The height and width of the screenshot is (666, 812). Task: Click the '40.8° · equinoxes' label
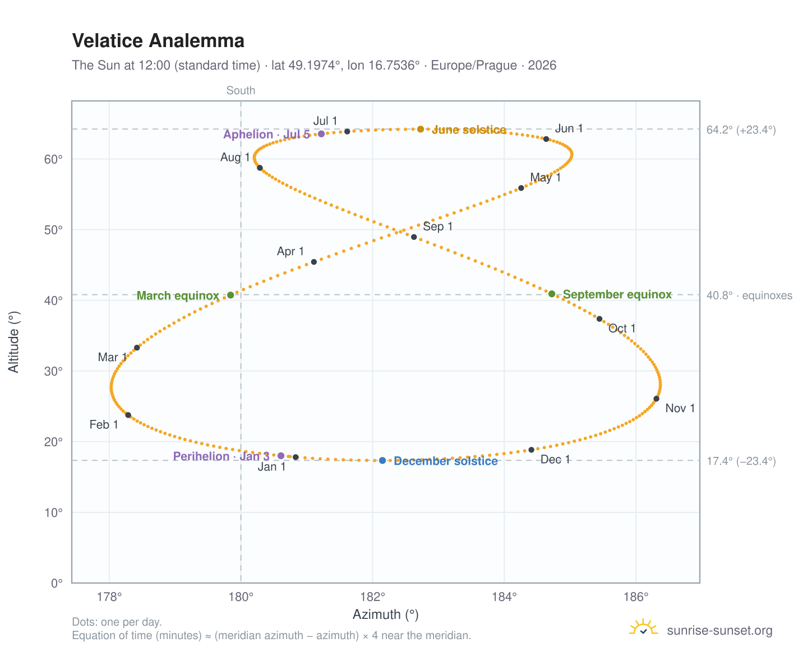(749, 295)
